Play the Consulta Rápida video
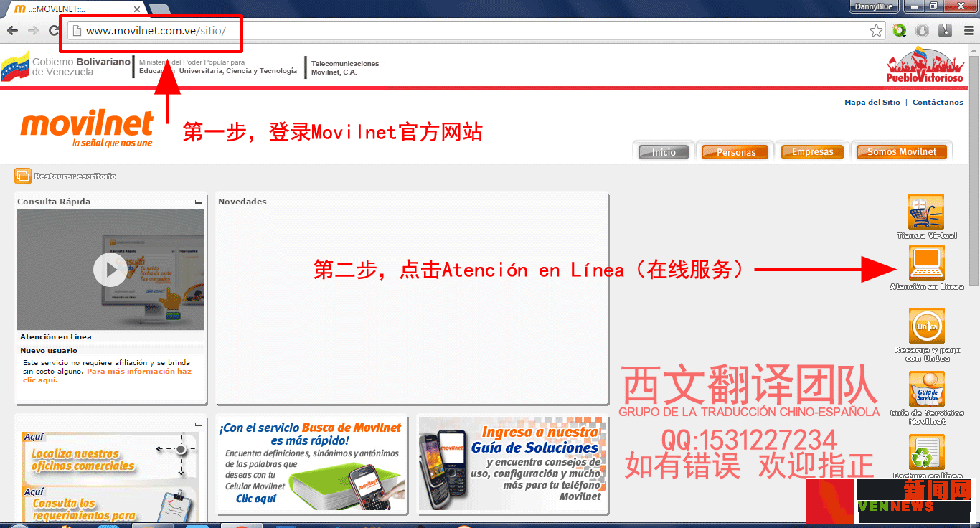Screen dimensions: 980x528 pos(110,270)
